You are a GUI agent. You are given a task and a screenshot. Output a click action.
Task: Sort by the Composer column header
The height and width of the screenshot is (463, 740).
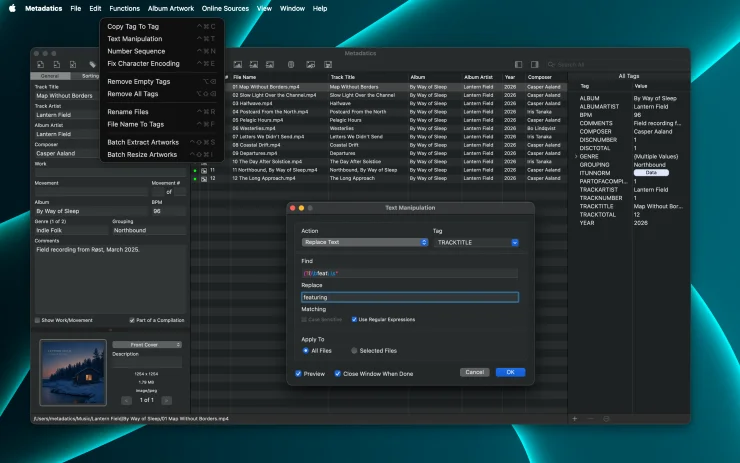click(x=546, y=77)
